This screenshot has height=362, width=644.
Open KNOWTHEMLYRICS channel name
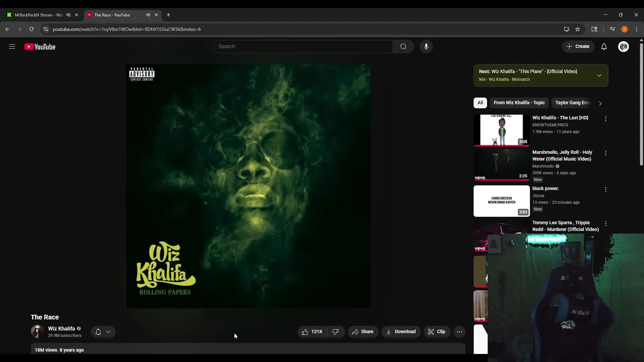(x=550, y=125)
